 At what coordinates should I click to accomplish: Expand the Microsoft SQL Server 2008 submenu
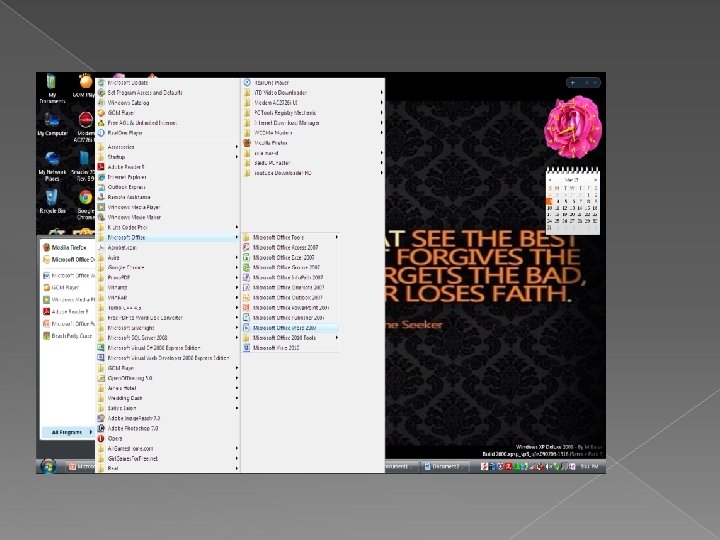[x=168, y=338]
